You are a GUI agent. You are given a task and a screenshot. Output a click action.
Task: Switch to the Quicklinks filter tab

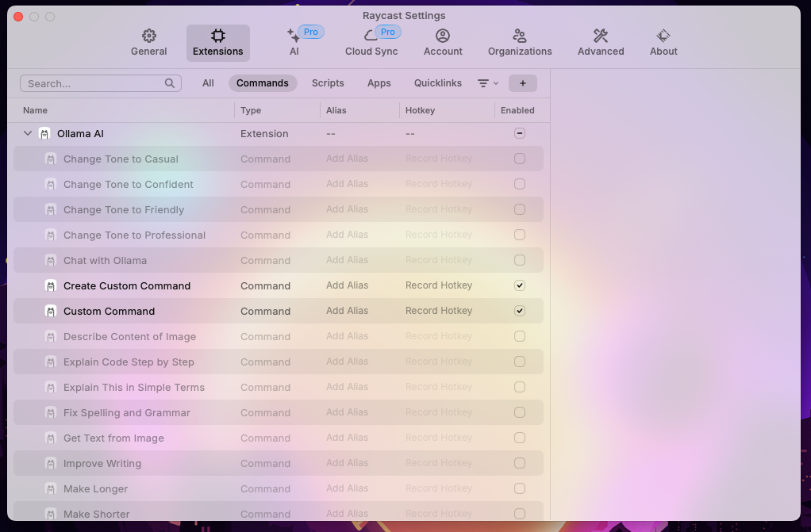tap(437, 83)
